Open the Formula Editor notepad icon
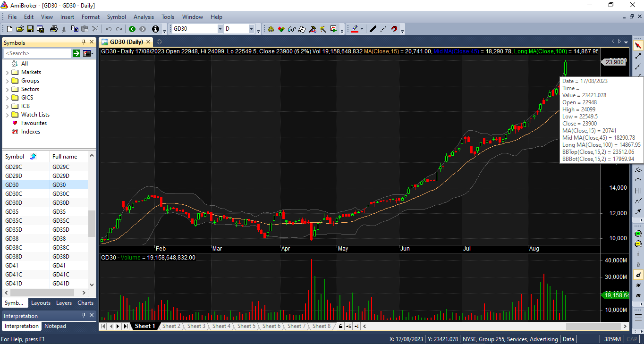This screenshot has height=344, width=644. click(302, 29)
